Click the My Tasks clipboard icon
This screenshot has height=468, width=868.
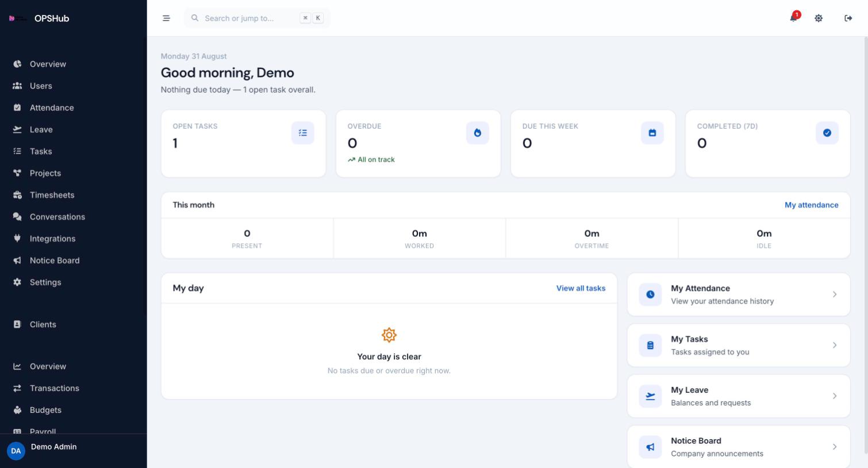pos(650,345)
